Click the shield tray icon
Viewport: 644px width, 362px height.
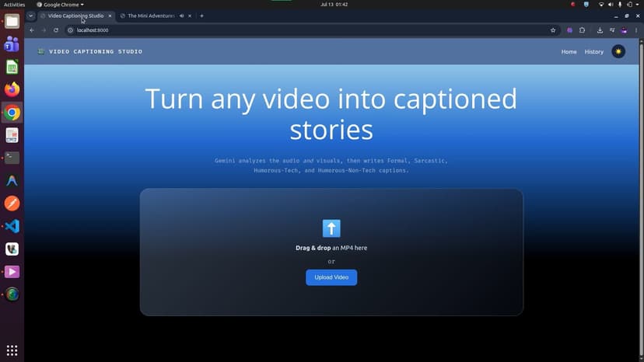click(x=586, y=5)
